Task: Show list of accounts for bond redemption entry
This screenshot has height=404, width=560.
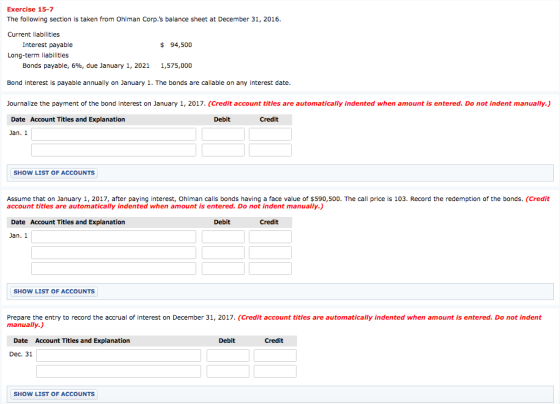Action: (x=54, y=291)
